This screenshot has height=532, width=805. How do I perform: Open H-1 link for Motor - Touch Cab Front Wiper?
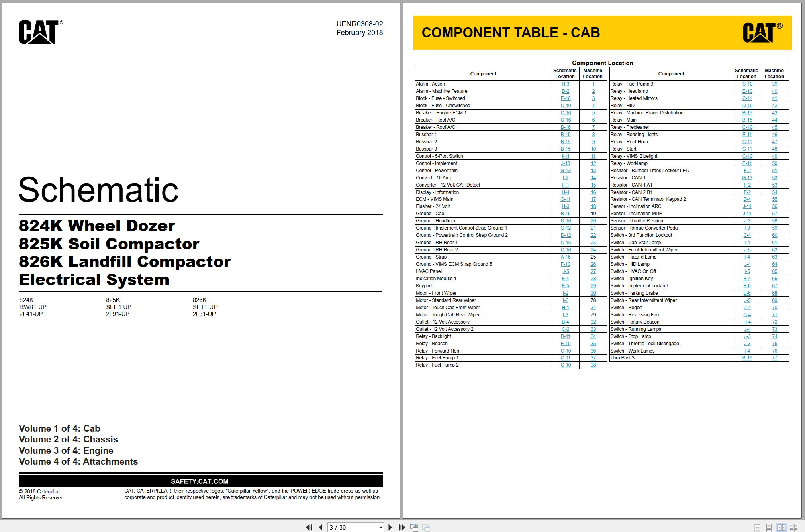(x=565, y=308)
